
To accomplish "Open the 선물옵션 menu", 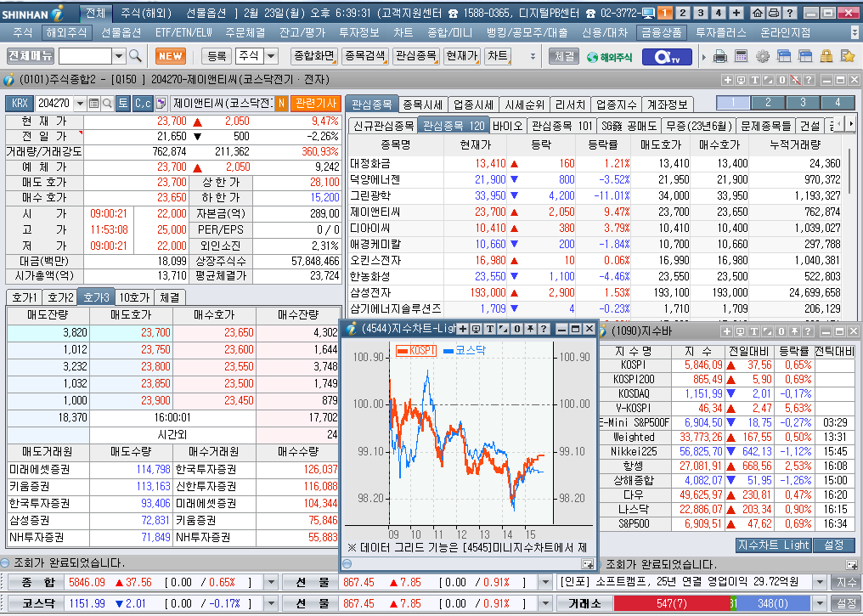I will click(121, 33).
